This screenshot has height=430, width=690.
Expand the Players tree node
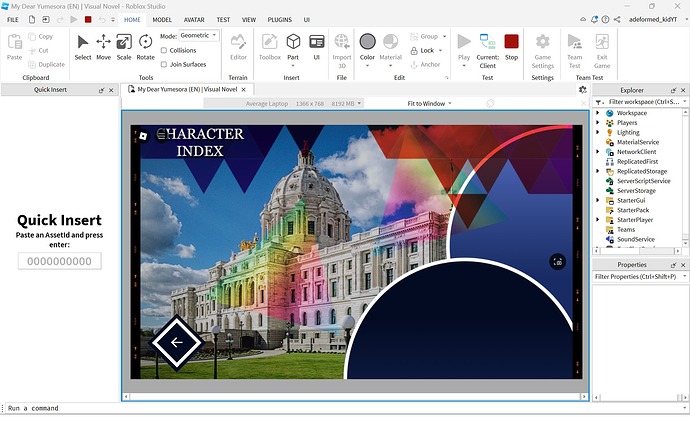point(598,123)
